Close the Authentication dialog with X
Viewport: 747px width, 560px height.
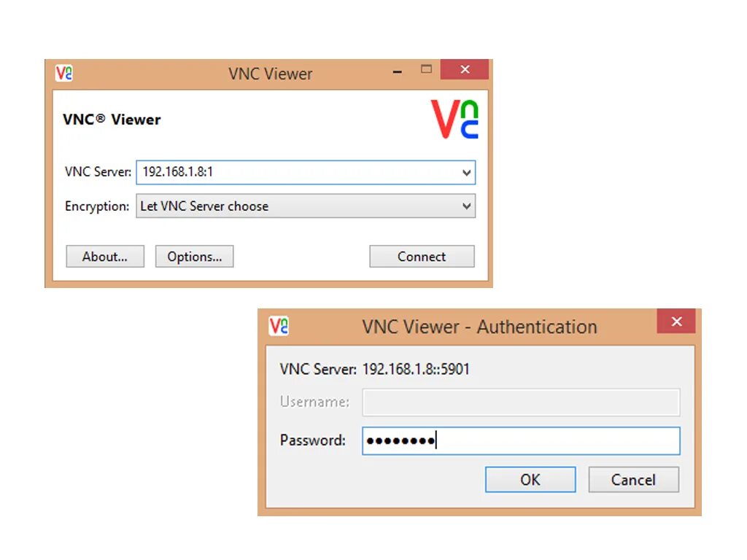pos(676,322)
